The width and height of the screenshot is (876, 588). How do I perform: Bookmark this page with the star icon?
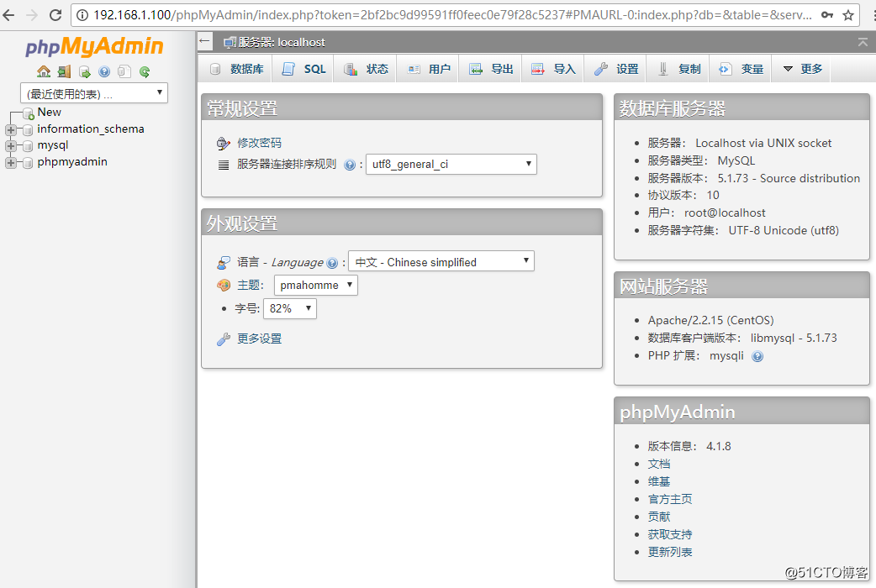[848, 15]
